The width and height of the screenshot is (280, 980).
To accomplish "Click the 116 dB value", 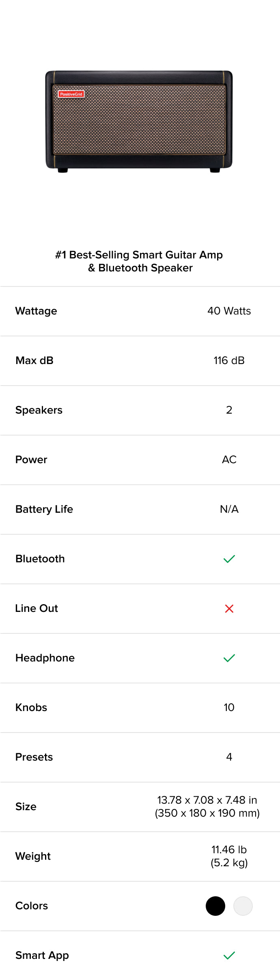I will 229,360.
